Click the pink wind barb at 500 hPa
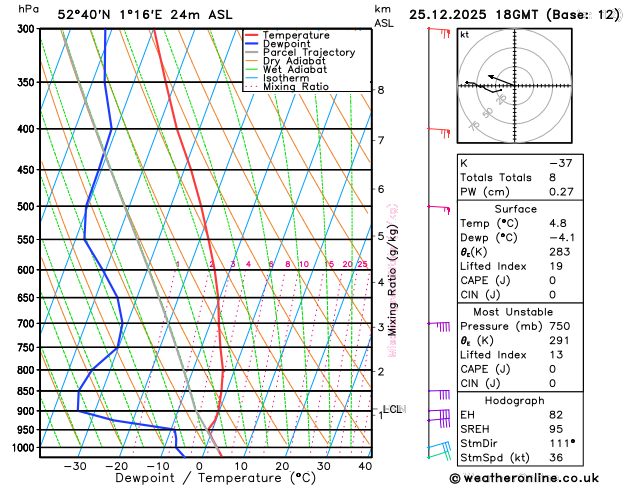Image resolution: width=629 pixels, height=486 pixels. [439, 210]
